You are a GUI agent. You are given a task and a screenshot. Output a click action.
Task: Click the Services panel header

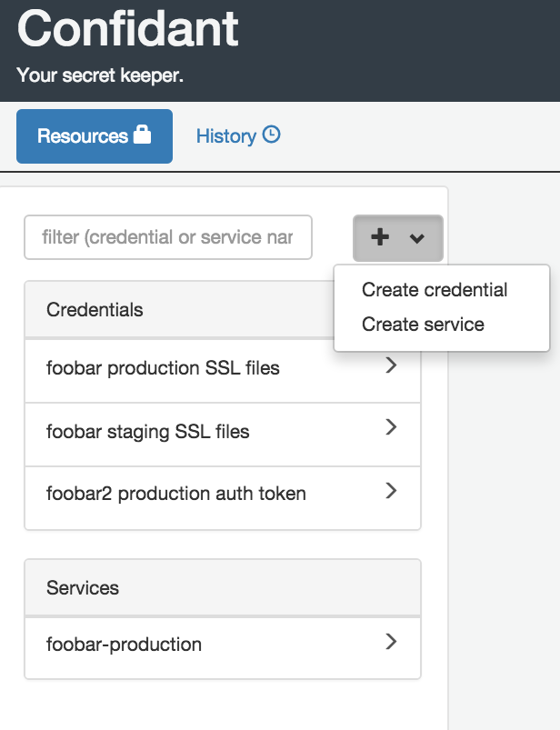[223, 587]
